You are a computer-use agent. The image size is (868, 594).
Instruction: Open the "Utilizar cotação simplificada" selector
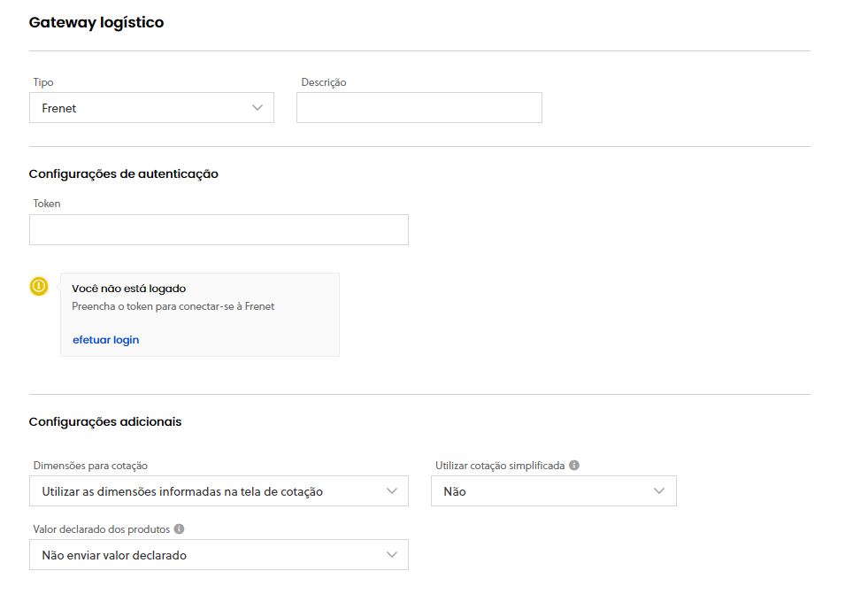554,490
